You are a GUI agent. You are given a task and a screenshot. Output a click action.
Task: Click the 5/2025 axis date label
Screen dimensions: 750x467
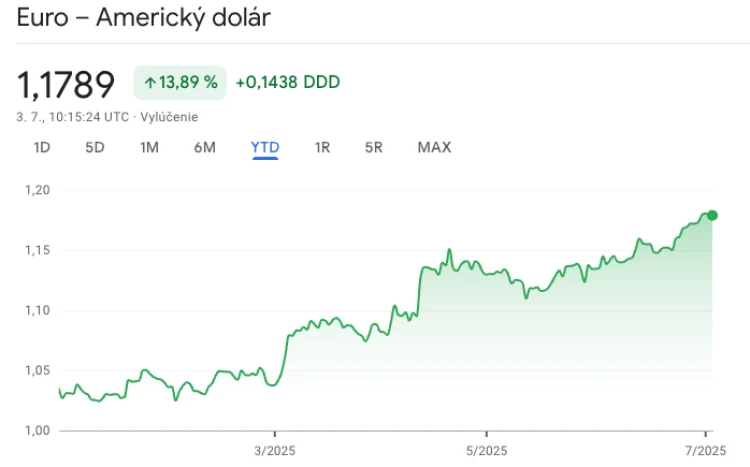[486, 451]
